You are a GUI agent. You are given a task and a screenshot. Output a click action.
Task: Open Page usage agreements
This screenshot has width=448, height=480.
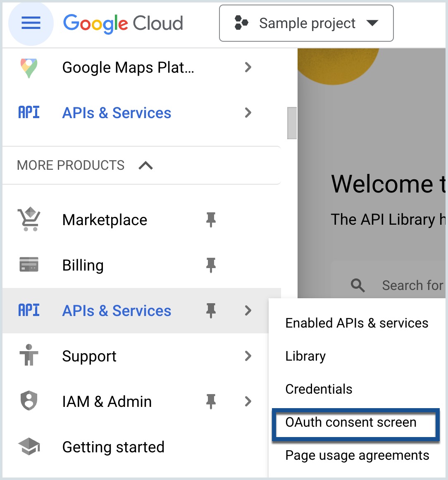[357, 456]
